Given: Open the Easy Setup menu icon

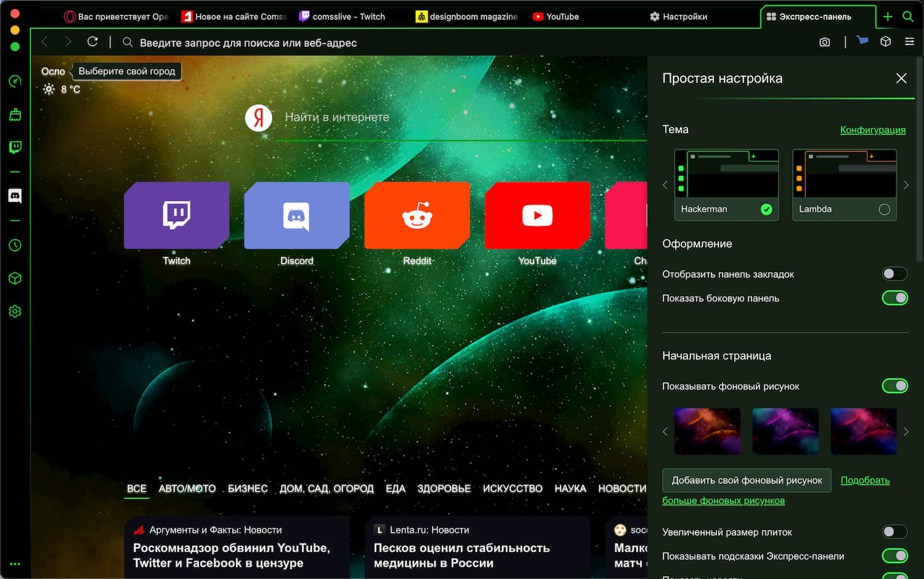Looking at the screenshot, I should [909, 42].
